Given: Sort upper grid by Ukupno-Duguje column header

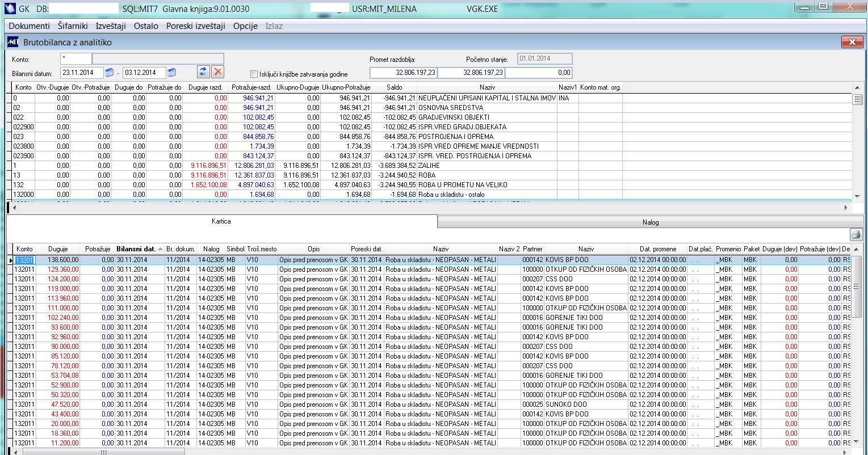Looking at the screenshot, I should pyautogui.click(x=298, y=87).
